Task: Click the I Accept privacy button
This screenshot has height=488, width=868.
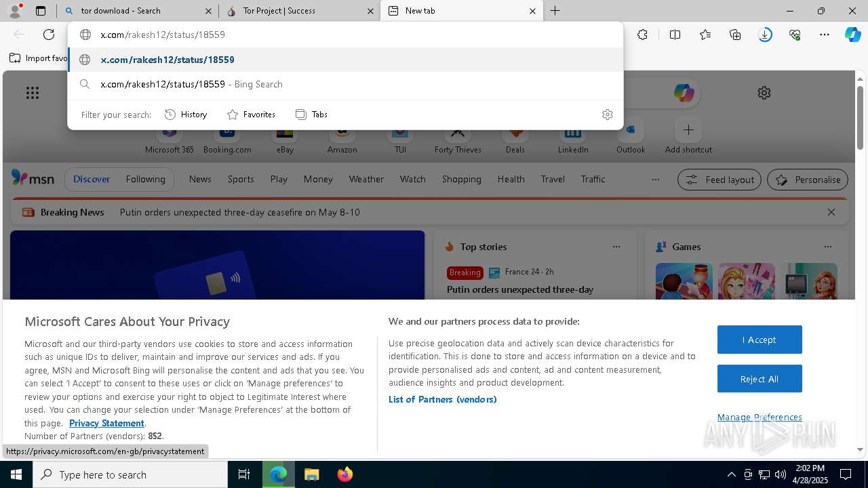Action: [759, 340]
